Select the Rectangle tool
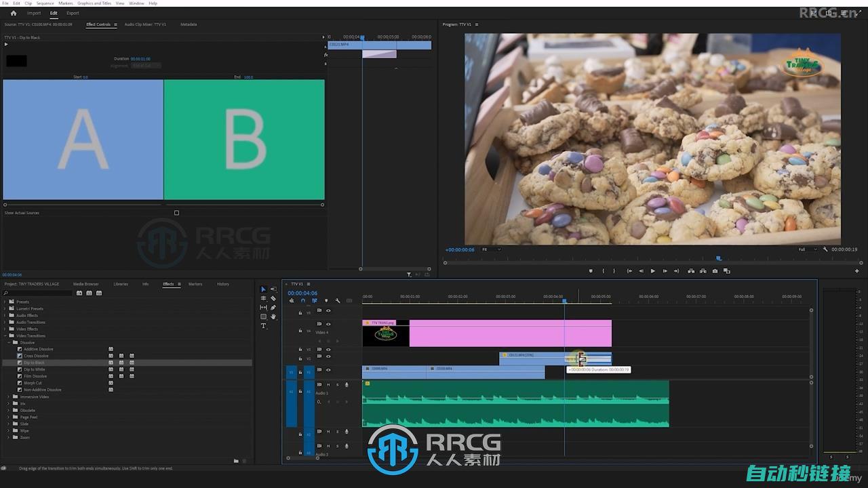The height and width of the screenshot is (488, 868). pyautogui.click(x=264, y=317)
